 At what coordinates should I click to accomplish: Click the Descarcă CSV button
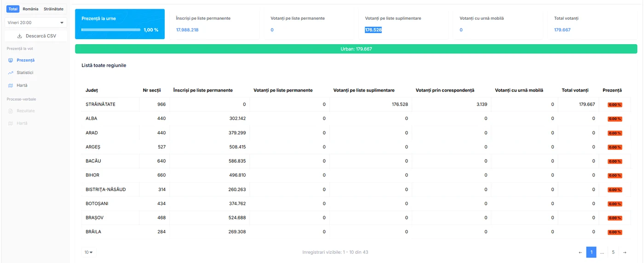click(36, 36)
